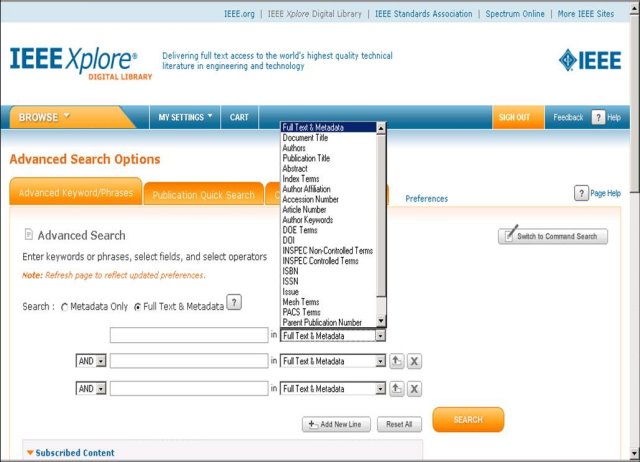Click the Help question mark icon in navbar

pyautogui.click(x=598, y=118)
